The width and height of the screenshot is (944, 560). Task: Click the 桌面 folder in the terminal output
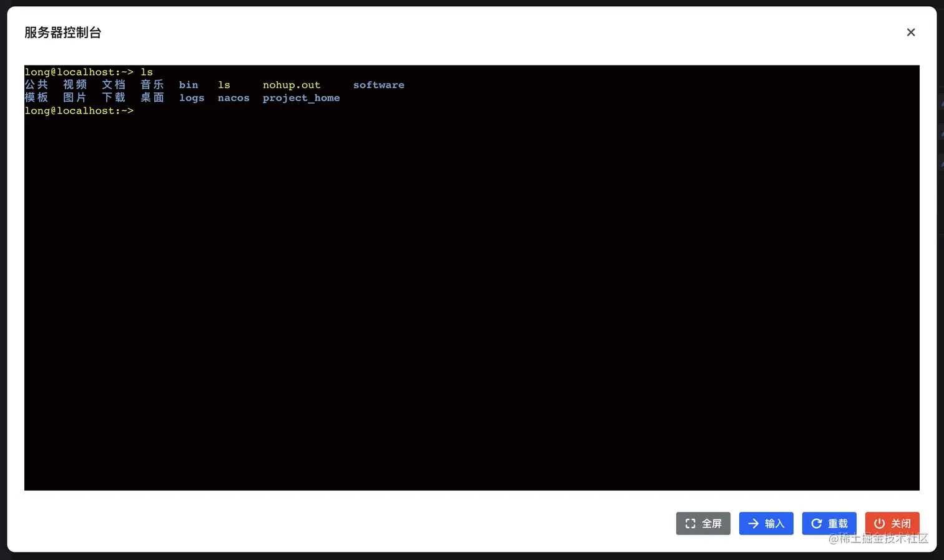152,97
